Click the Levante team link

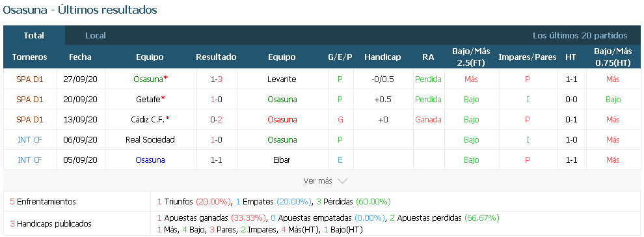pyautogui.click(x=282, y=79)
